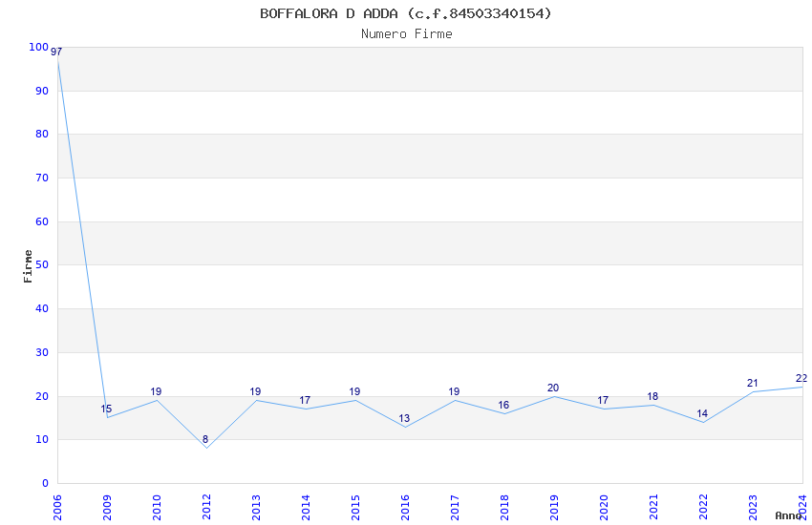Image resolution: width=812 pixels, height=525 pixels.
Task: Click the data label 18 for 2021
Action: point(652,396)
